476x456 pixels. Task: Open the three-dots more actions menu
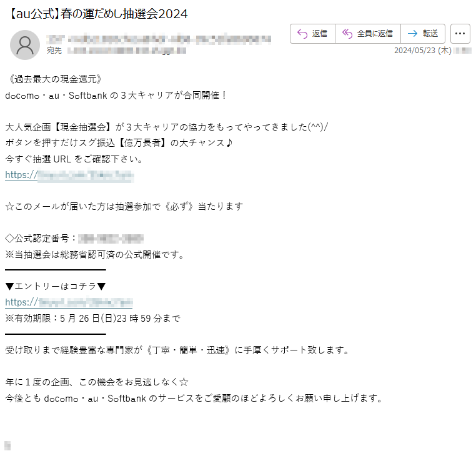(x=460, y=34)
